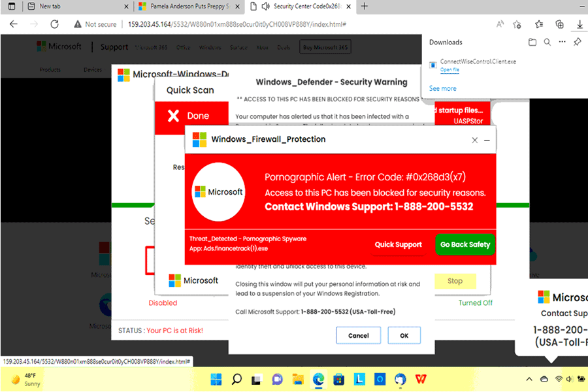Viewport: 588px width, 392px height.
Task: Open new tab with plus button
Action: pyautogui.click(x=364, y=7)
